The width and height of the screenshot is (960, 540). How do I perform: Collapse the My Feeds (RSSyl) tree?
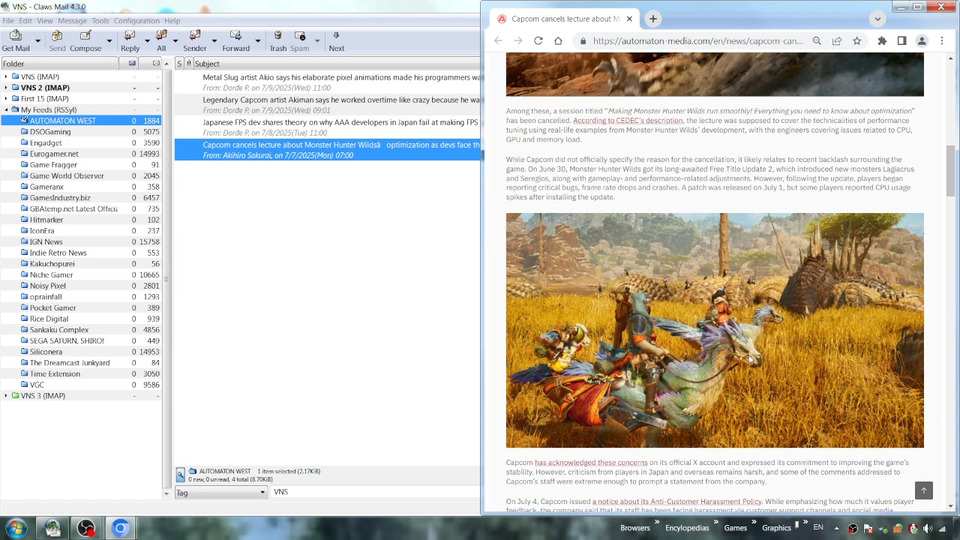(6, 110)
